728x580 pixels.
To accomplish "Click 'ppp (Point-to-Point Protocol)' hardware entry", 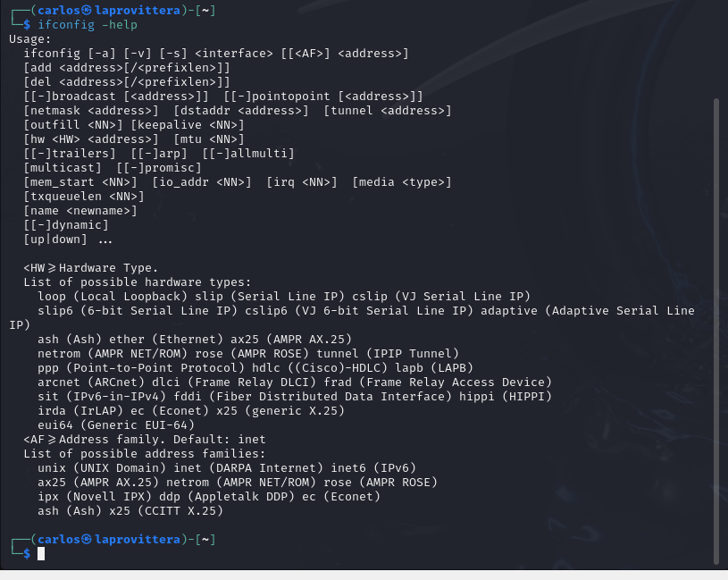I will [x=141, y=368].
